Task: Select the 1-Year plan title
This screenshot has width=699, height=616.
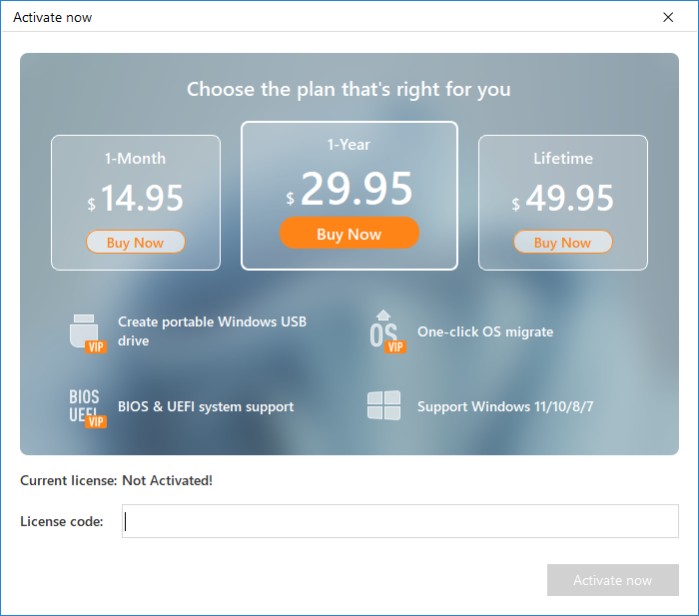Action: (x=349, y=145)
